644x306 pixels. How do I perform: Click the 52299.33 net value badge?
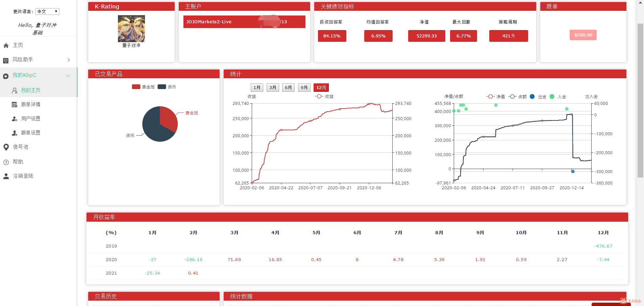pos(426,36)
